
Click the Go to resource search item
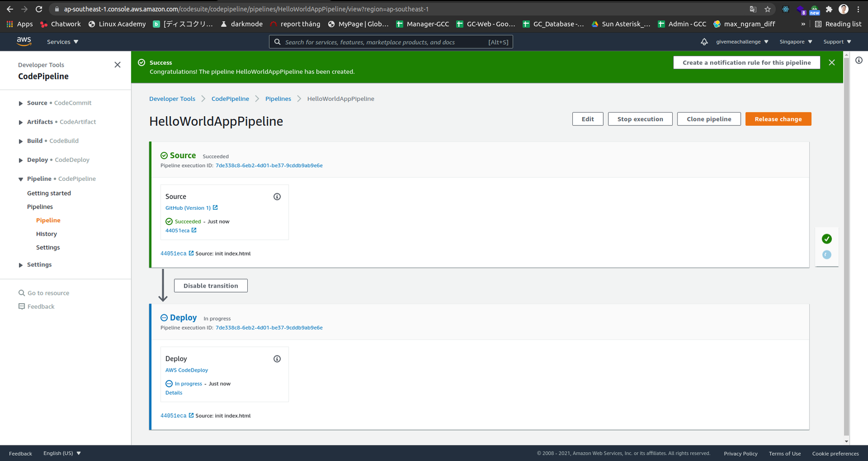tap(44, 293)
